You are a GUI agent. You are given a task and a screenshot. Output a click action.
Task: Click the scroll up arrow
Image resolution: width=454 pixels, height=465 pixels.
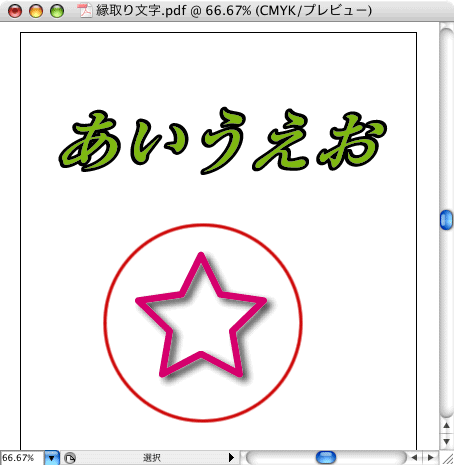click(x=446, y=425)
